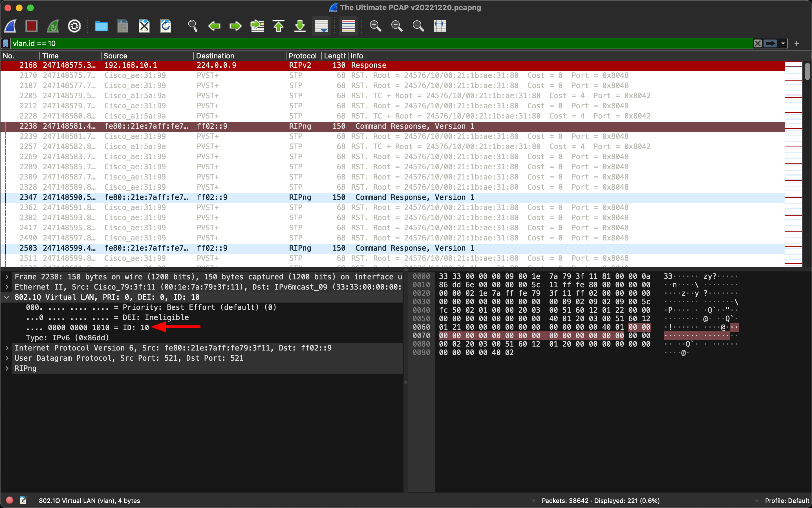812x508 pixels.
Task: Zoom out main window text
Action: 397,26
